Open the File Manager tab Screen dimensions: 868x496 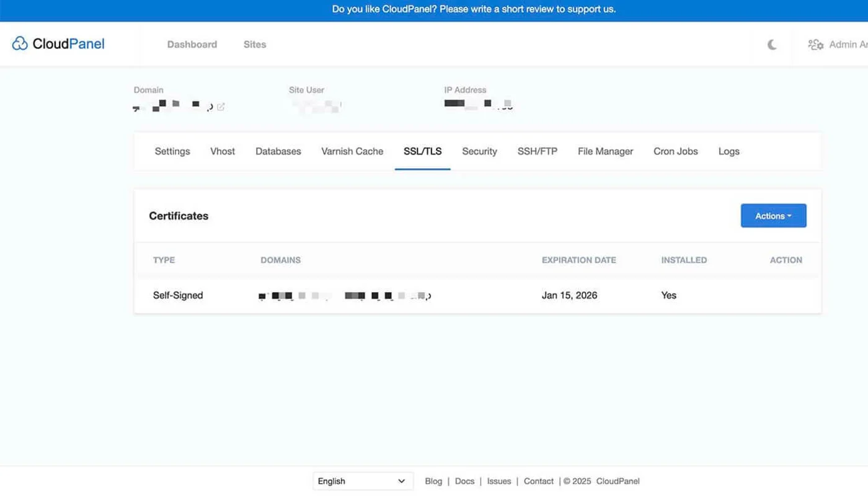point(605,151)
